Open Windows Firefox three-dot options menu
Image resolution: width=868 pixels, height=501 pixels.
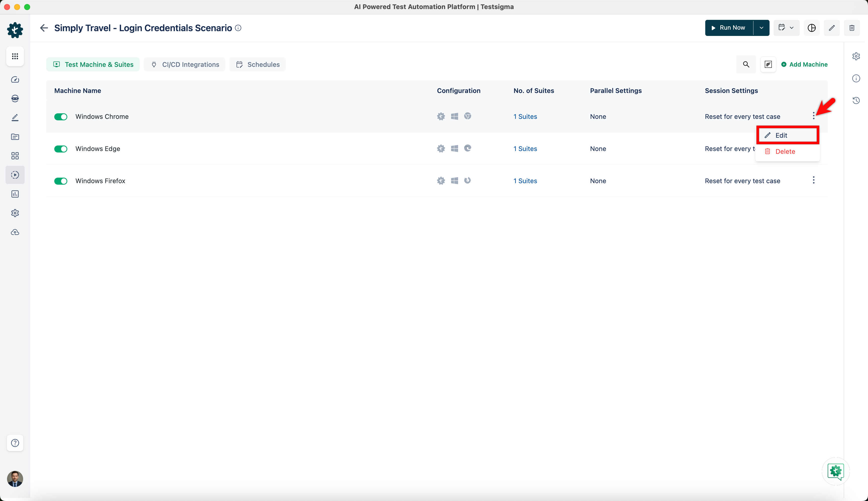813,180
